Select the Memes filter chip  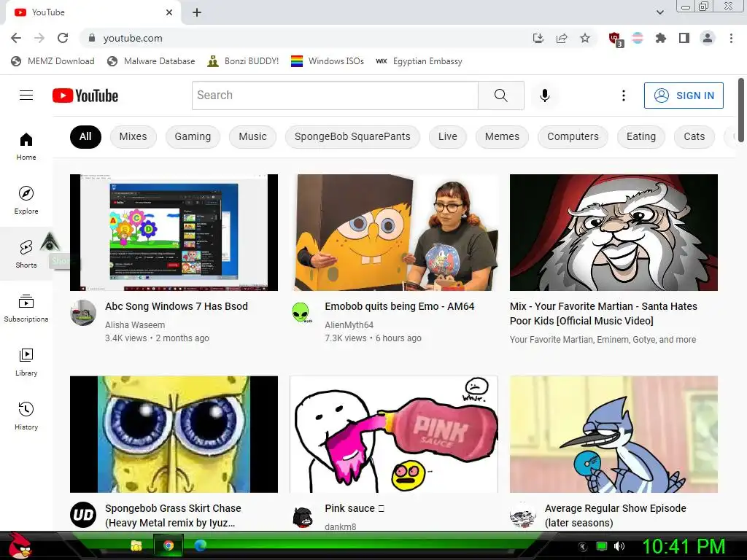coord(502,136)
